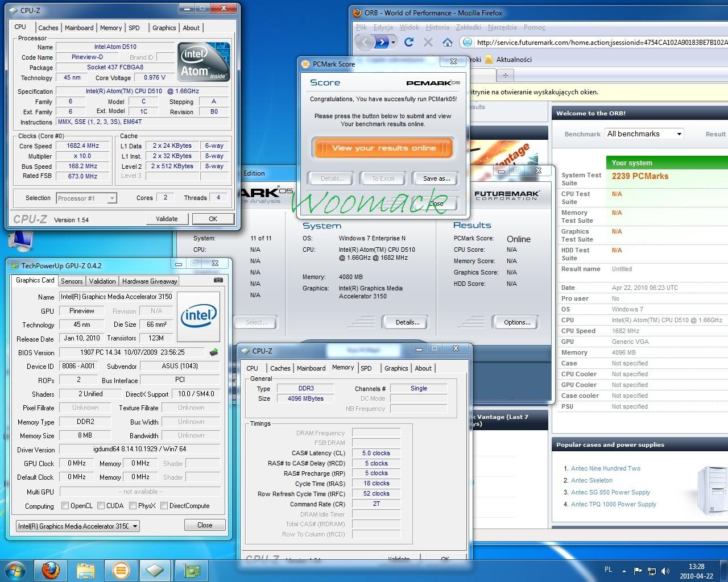
Task: Open the GPU-Z graphics adapter dropdown
Action: point(135,526)
